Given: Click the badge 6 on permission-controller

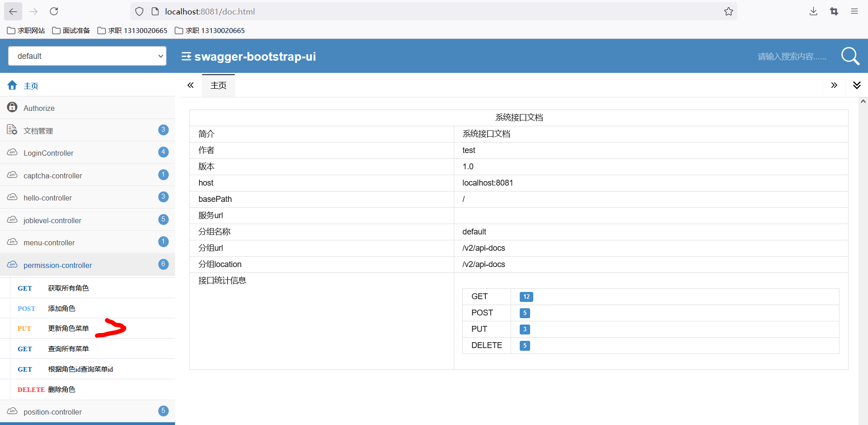Looking at the screenshot, I should [x=163, y=264].
